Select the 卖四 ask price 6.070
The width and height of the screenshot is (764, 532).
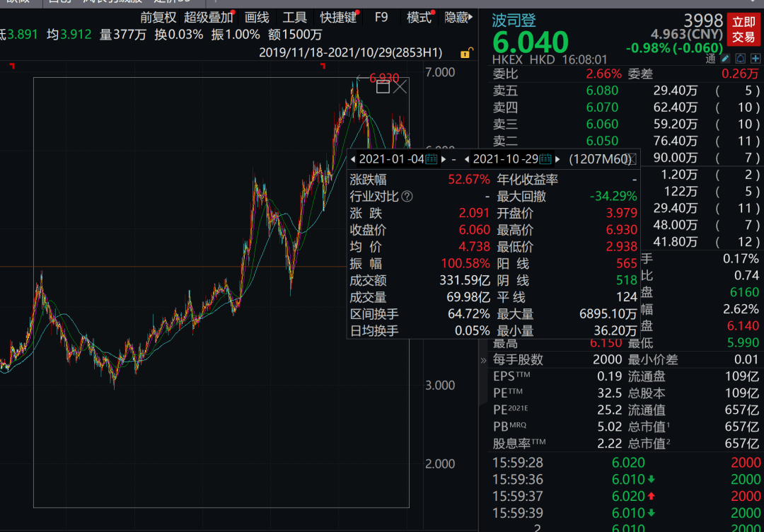602,108
